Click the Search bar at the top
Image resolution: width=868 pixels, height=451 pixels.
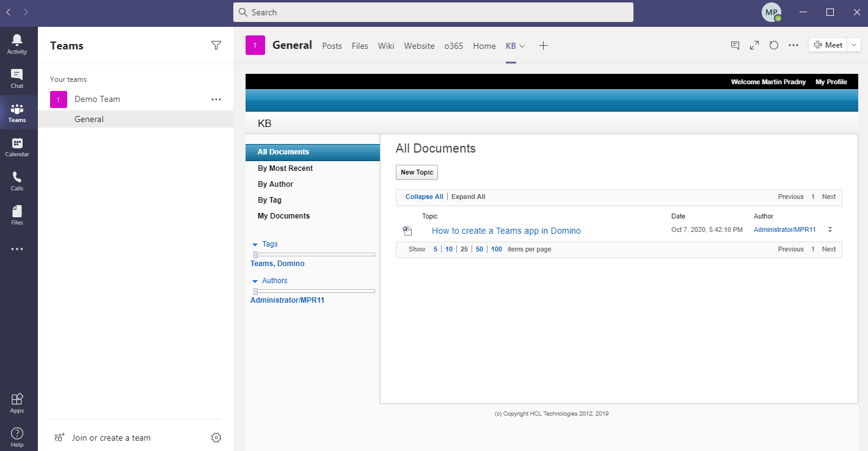pyautogui.click(x=433, y=12)
